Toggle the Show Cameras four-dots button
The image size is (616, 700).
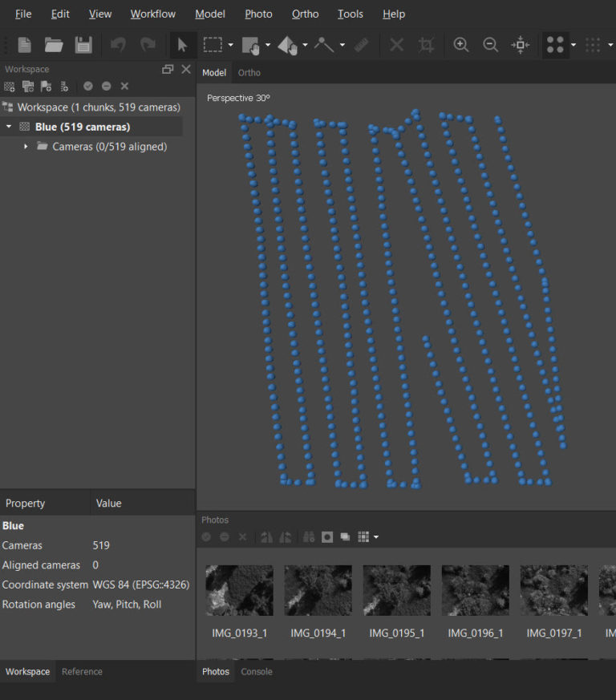click(554, 45)
